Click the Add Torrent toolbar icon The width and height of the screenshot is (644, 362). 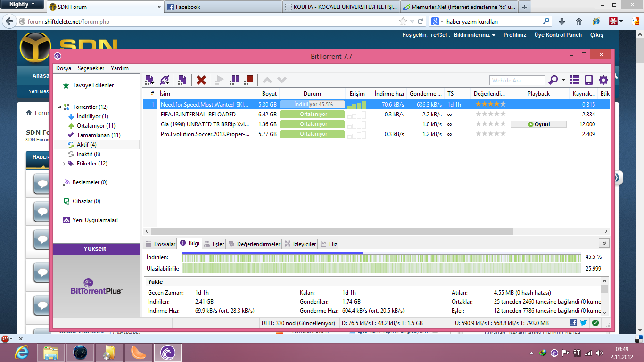[x=149, y=80]
